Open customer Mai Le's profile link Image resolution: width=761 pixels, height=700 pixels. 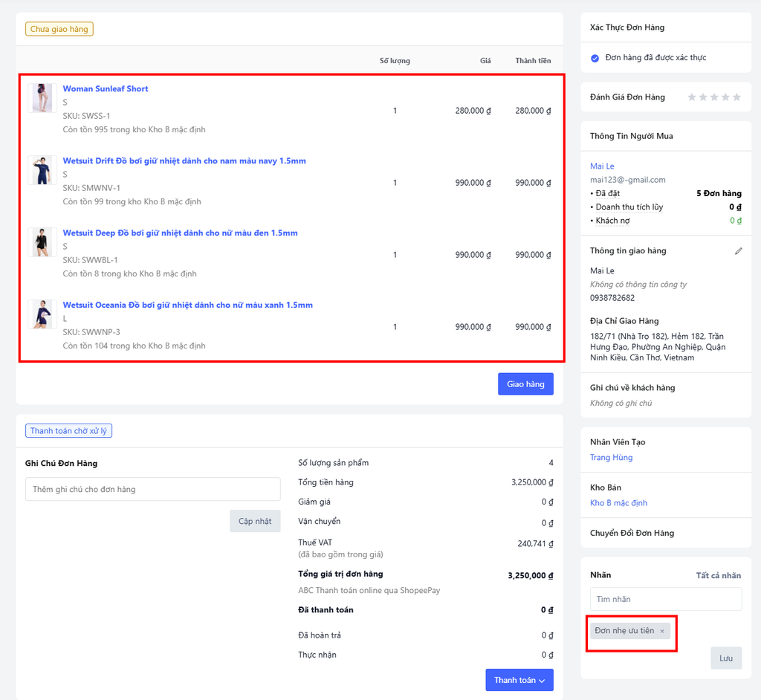[x=602, y=166]
